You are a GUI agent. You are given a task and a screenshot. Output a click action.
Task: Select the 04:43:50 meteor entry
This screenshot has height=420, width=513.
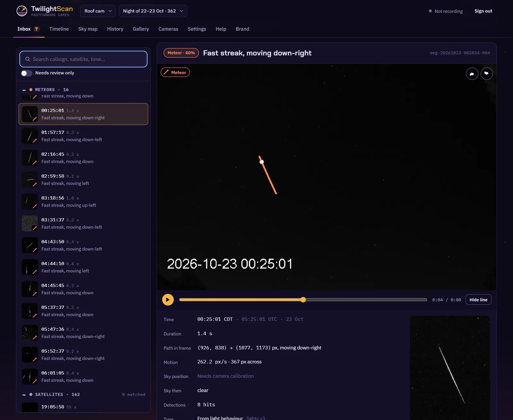pyautogui.click(x=83, y=245)
